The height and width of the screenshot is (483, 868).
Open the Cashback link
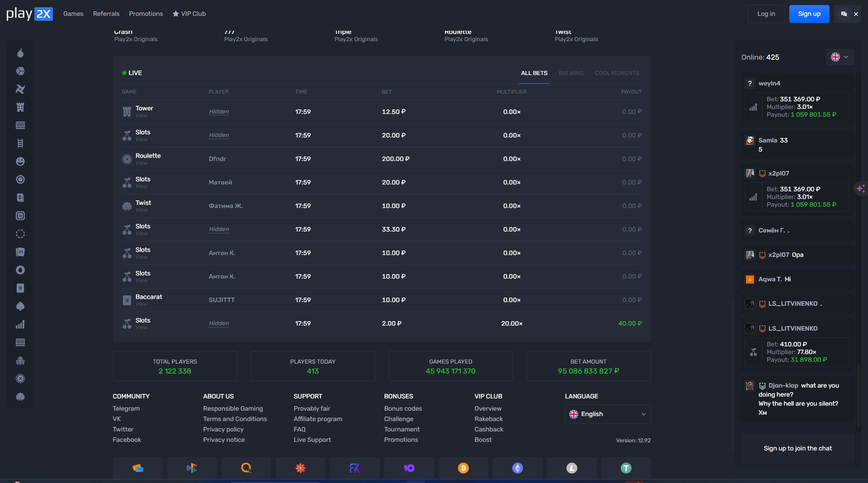coord(489,429)
